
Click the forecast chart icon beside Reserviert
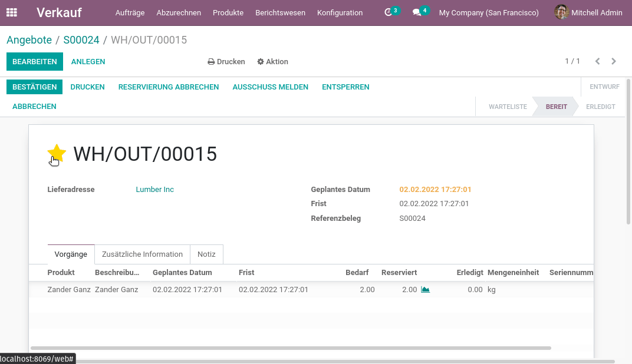coord(425,290)
